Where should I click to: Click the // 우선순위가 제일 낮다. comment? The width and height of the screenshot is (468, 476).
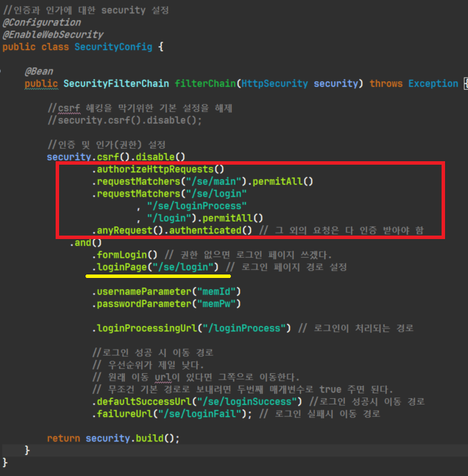point(148,365)
